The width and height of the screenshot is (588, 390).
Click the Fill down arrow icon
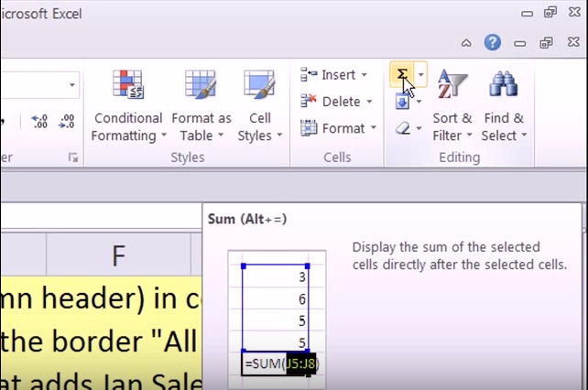coord(402,102)
